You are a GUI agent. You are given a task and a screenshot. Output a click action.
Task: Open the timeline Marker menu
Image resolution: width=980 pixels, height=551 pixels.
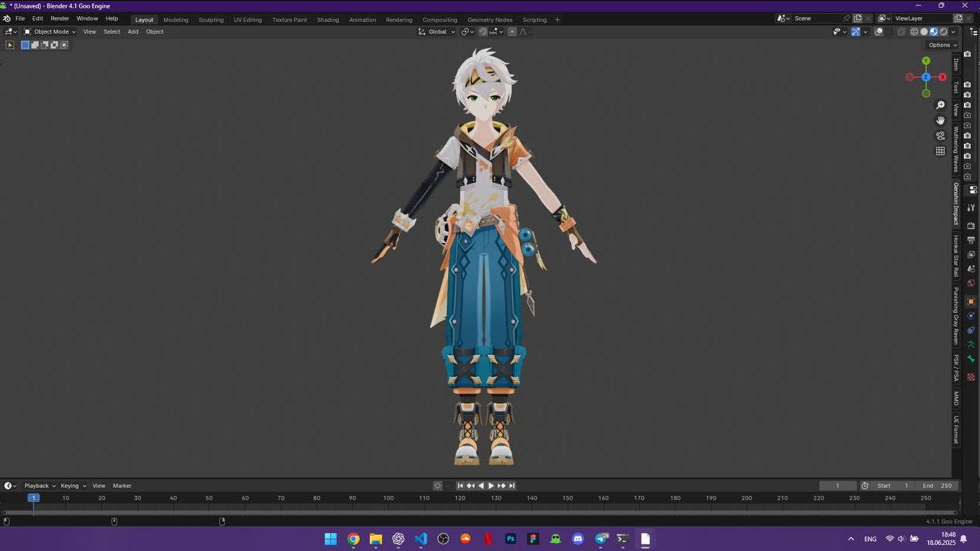point(122,485)
